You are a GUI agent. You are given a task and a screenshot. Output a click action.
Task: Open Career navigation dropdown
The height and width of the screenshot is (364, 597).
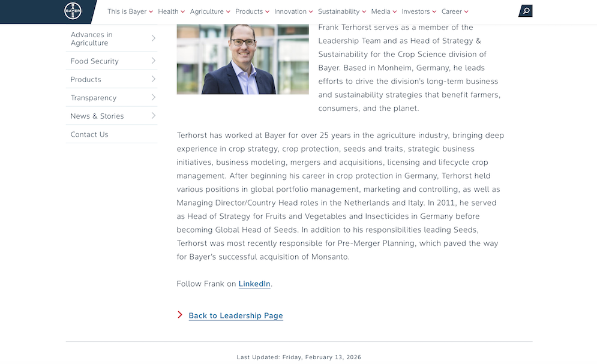pos(455,11)
